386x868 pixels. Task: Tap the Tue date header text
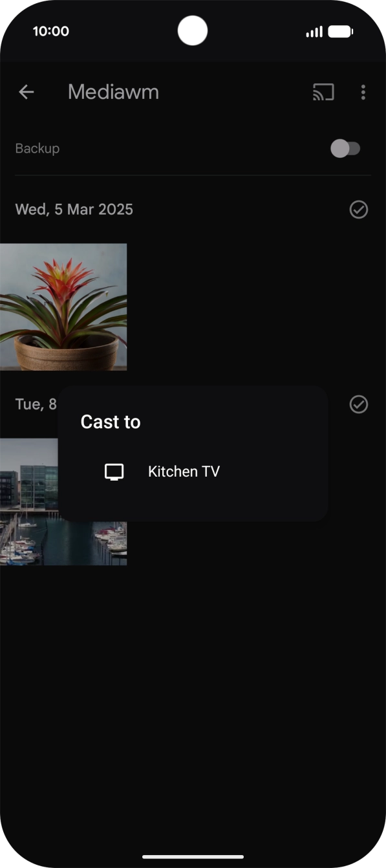(x=36, y=404)
